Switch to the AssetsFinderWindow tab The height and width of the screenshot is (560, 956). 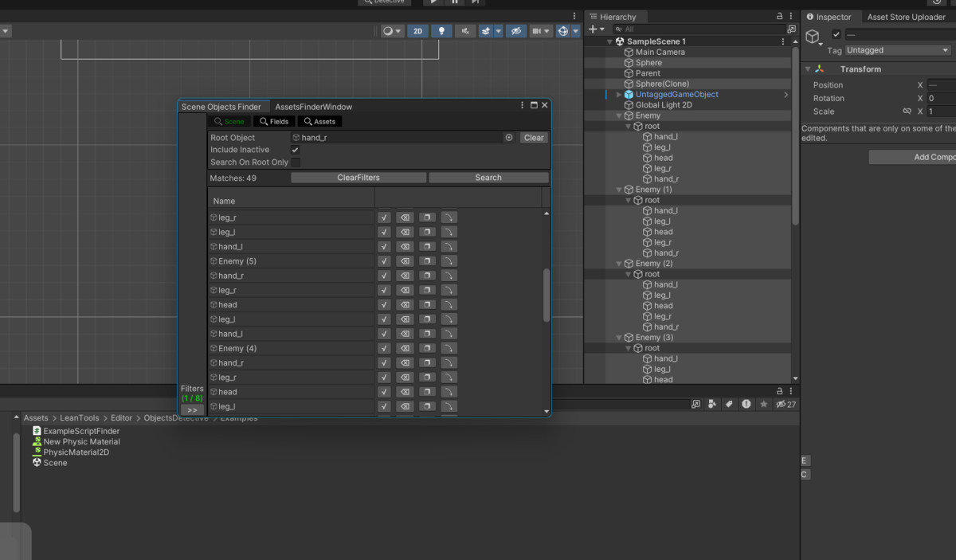pyautogui.click(x=313, y=107)
